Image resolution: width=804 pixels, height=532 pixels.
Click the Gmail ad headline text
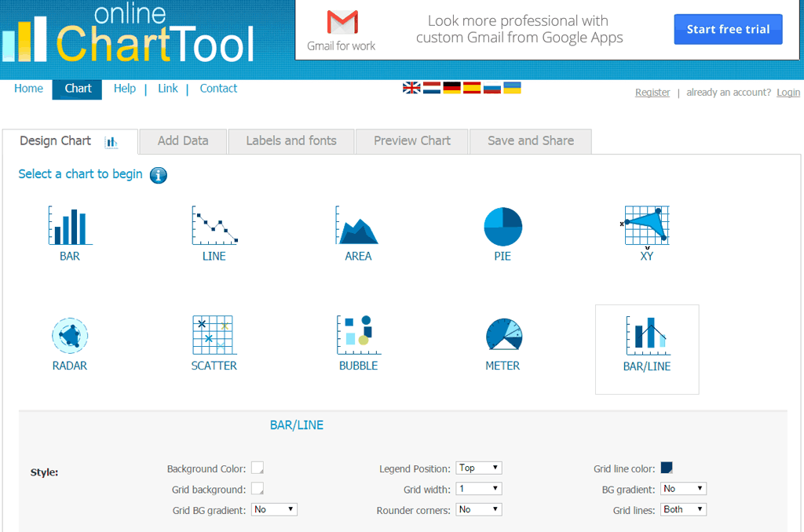[519, 29]
